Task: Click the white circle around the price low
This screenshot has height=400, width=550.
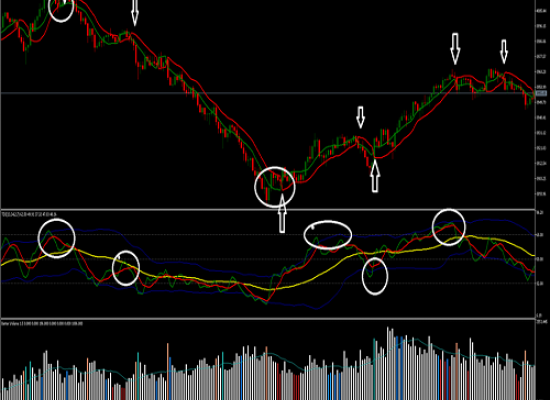Action: click(275, 187)
